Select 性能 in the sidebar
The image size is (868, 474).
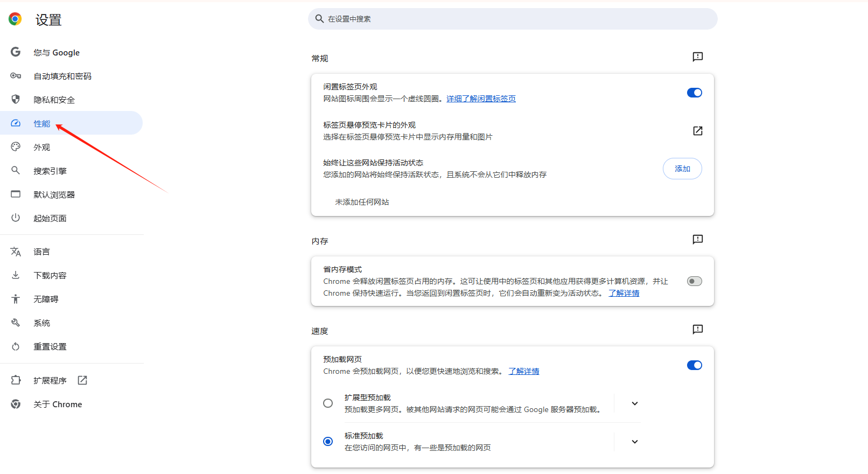click(x=71, y=123)
